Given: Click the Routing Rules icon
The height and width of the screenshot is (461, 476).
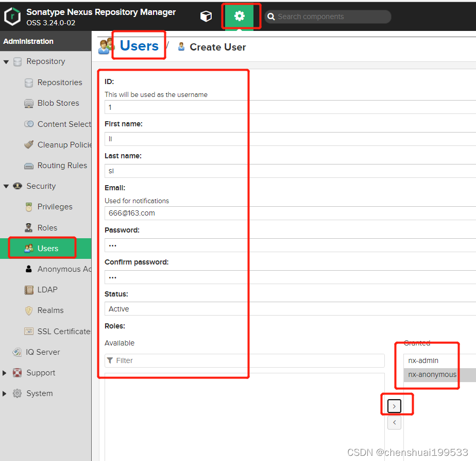Looking at the screenshot, I should pyautogui.click(x=29, y=166).
